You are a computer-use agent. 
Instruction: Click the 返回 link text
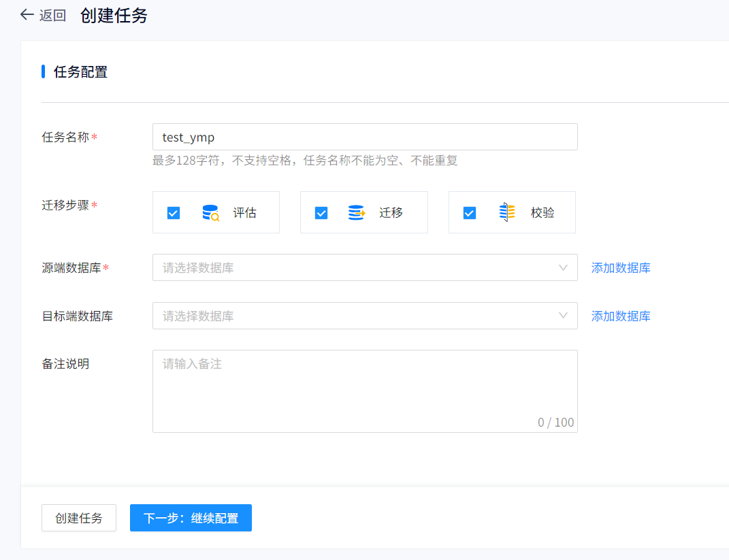pos(52,16)
